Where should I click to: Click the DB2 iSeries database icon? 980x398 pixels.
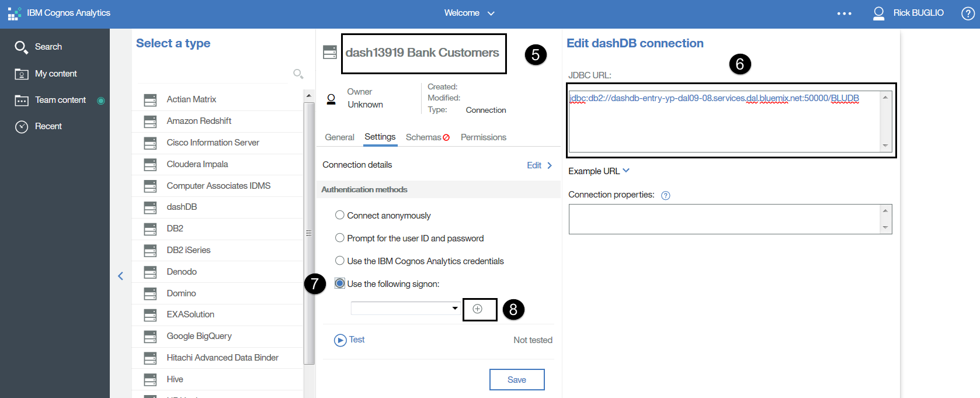pyautogui.click(x=150, y=251)
